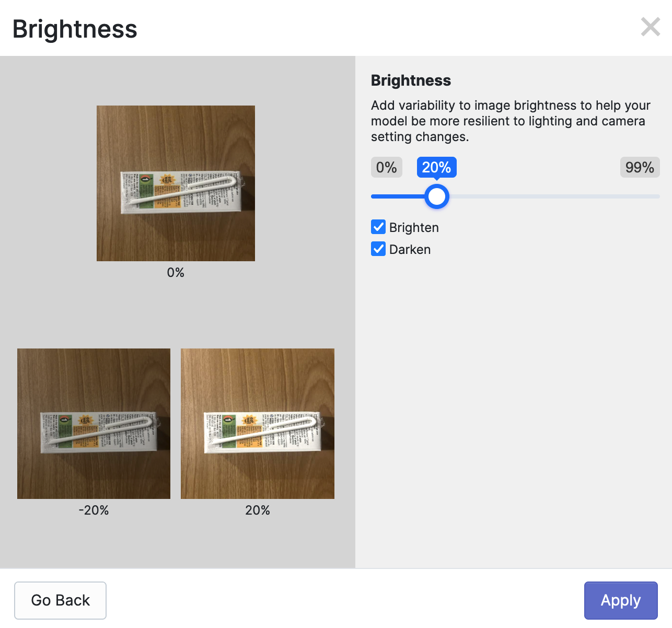Select the darkened -20% preview image
The width and height of the screenshot is (672, 628).
tap(94, 424)
